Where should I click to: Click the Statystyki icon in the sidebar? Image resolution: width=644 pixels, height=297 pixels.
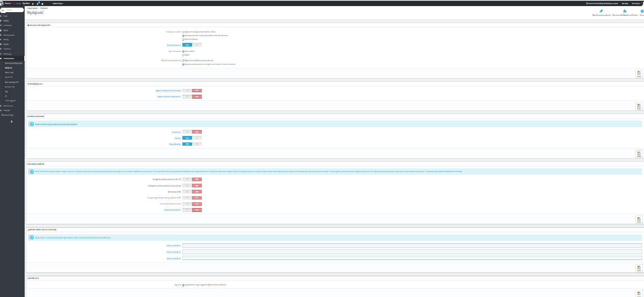1,110
